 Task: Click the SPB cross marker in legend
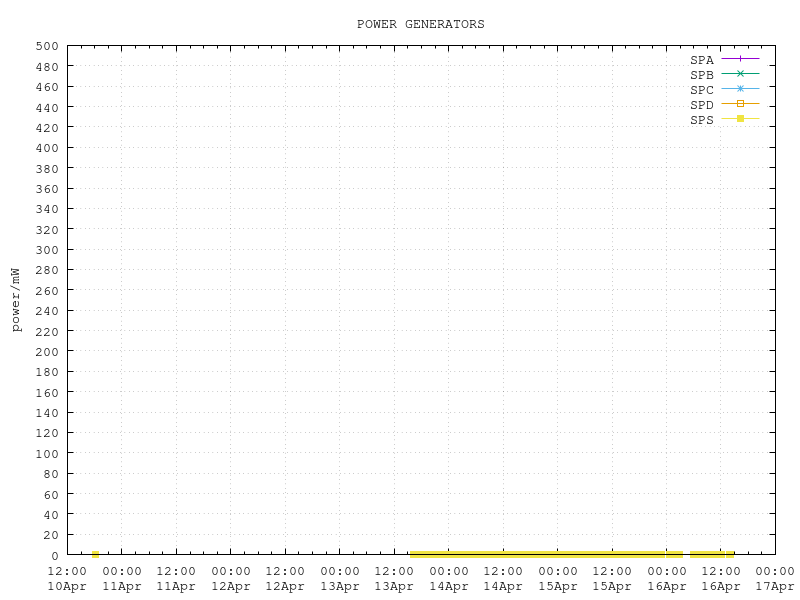741,74
